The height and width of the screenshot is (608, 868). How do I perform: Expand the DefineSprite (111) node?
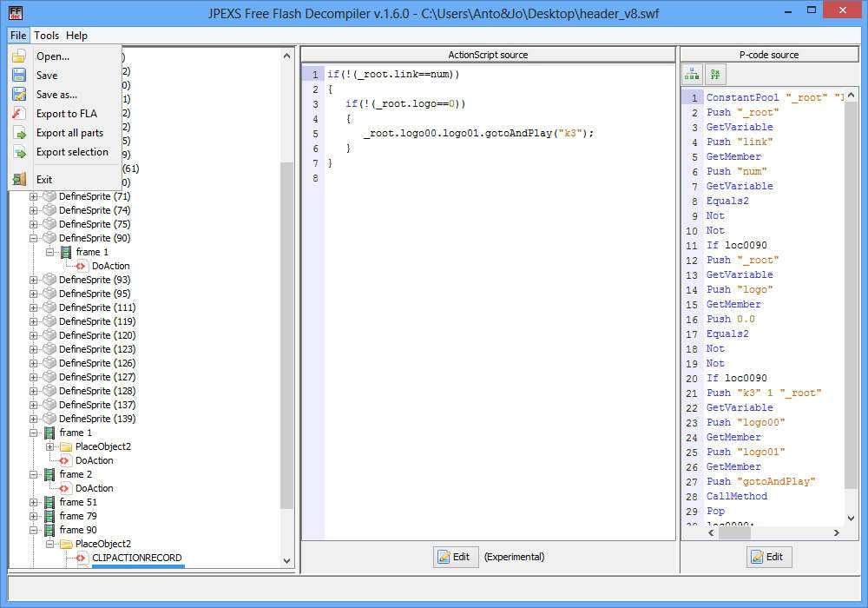coord(34,307)
